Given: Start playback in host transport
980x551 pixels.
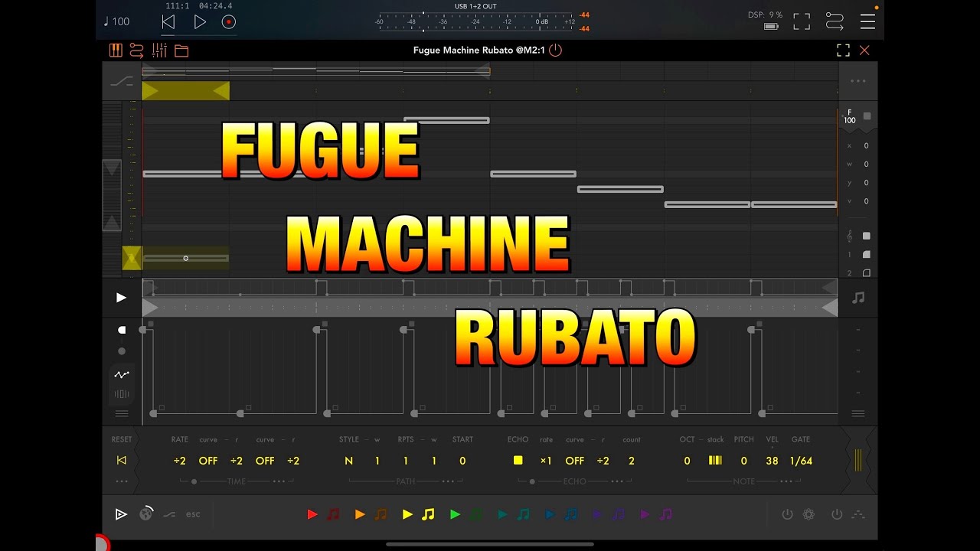Looking at the screenshot, I should (x=200, y=22).
